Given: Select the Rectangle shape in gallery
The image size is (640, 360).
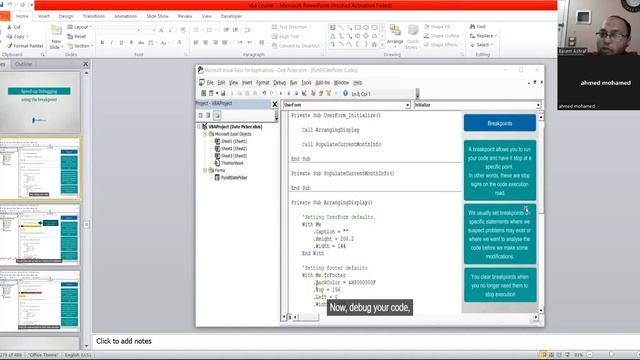Looking at the screenshot, I should click(x=358, y=27).
